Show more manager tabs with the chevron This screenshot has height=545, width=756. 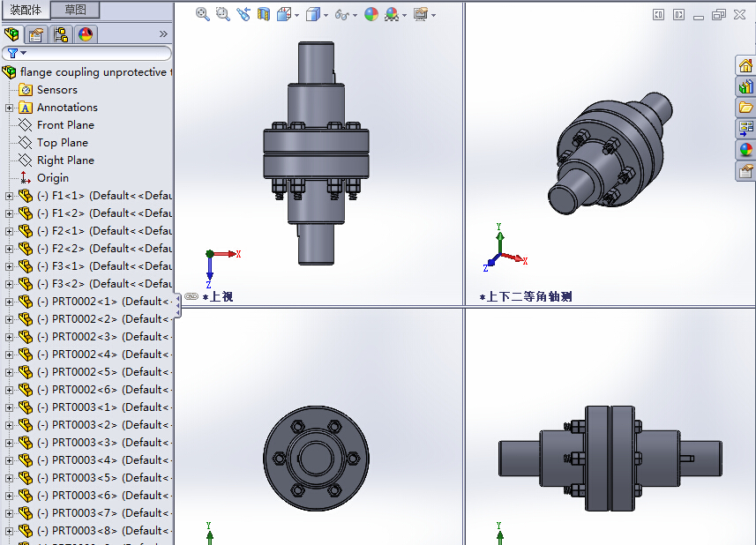tap(163, 34)
